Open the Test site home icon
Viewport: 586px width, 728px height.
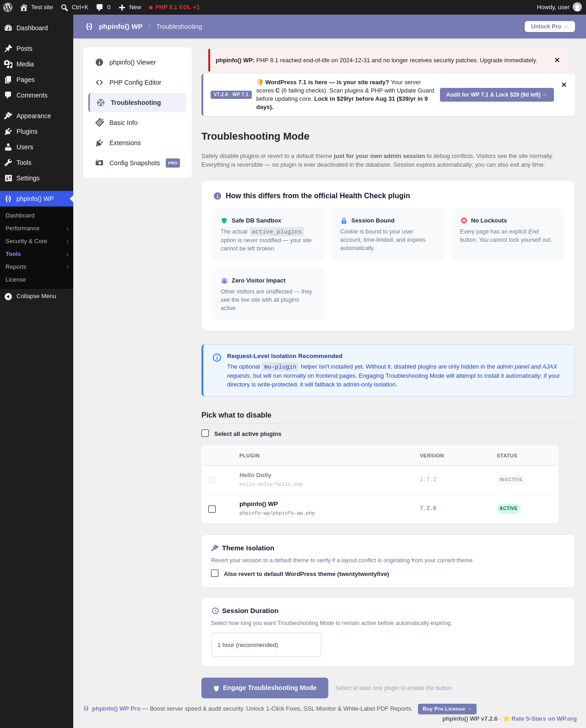[24, 7]
